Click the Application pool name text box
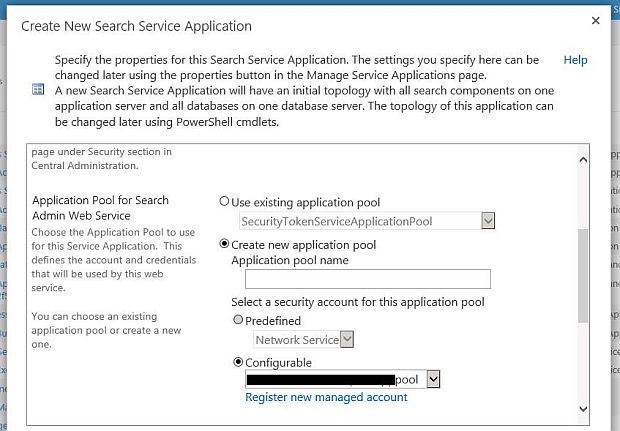Screen dimensions: 620x431 coord(360,279)
